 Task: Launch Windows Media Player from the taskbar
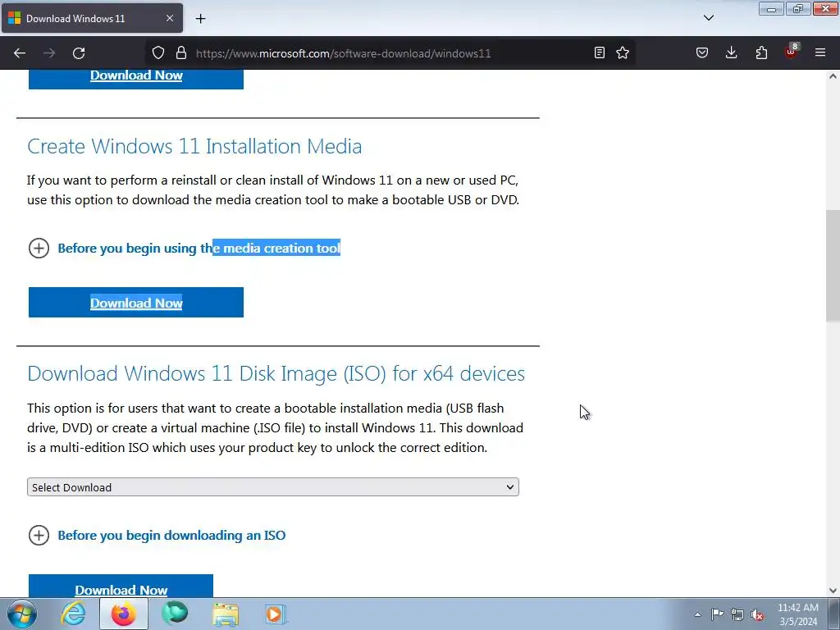coord(276,614)
